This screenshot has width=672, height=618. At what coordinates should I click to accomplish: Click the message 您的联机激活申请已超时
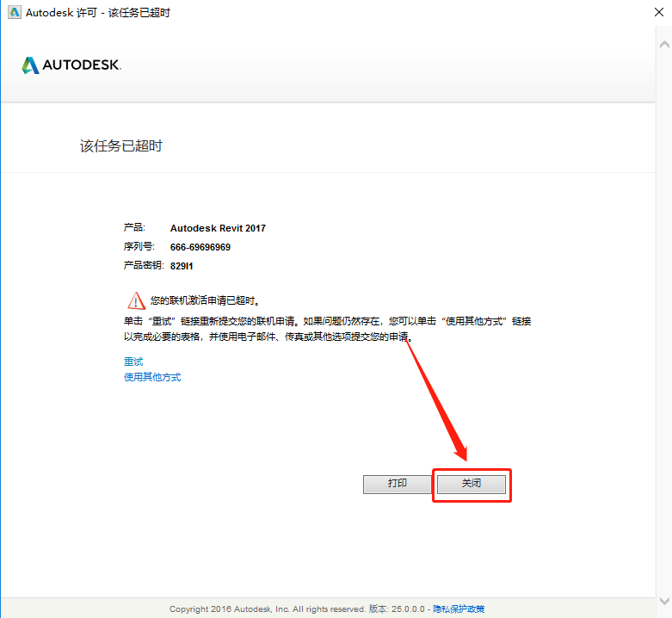205,301
